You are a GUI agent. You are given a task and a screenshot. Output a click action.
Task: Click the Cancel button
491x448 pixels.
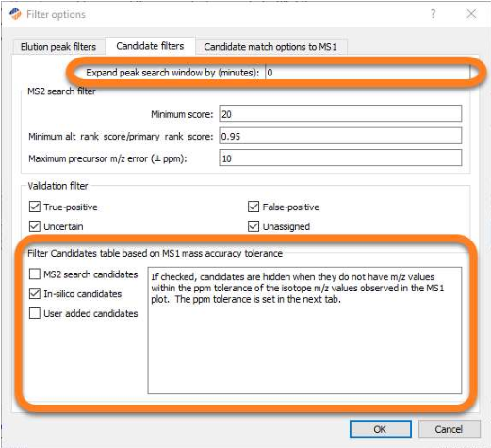pos(450,429)
